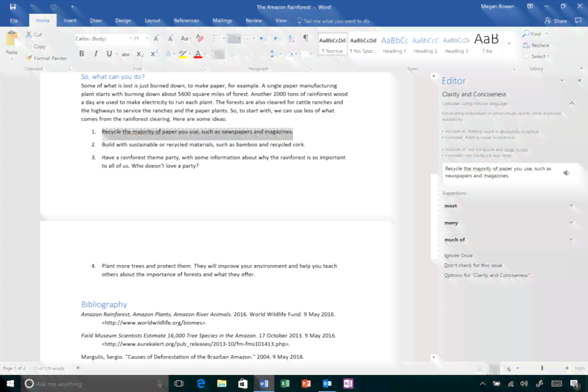
Task: Open the File tab
Action: point(14,21)
